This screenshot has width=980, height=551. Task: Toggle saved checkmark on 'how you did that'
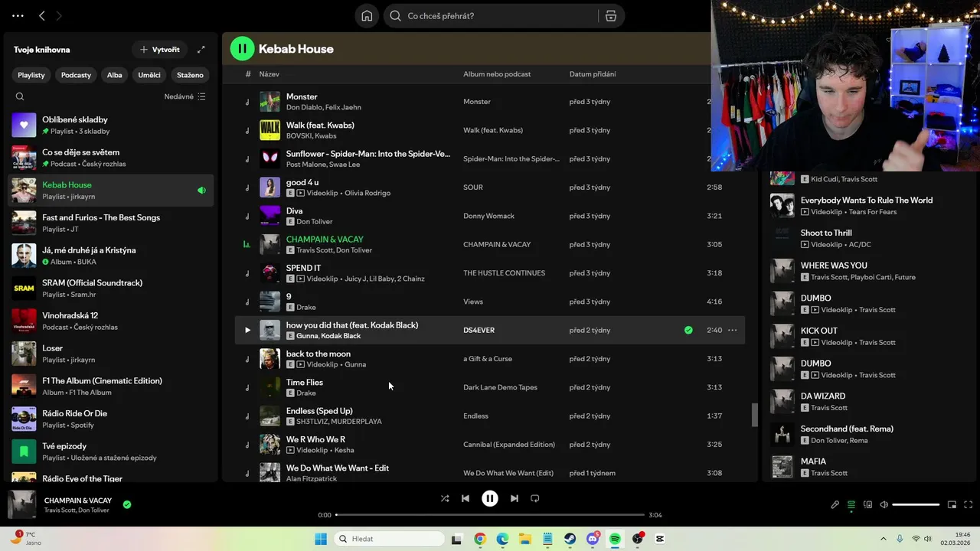(x=688, y=331)
